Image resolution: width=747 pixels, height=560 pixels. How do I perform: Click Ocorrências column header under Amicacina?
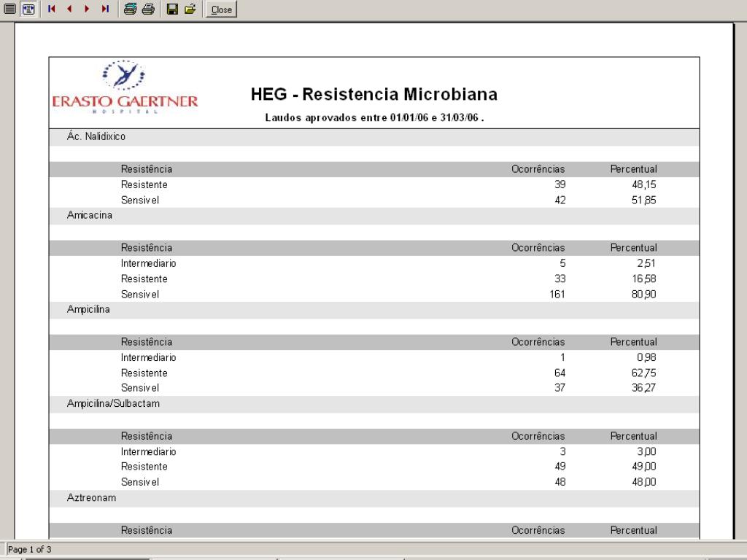coord(538,248)
